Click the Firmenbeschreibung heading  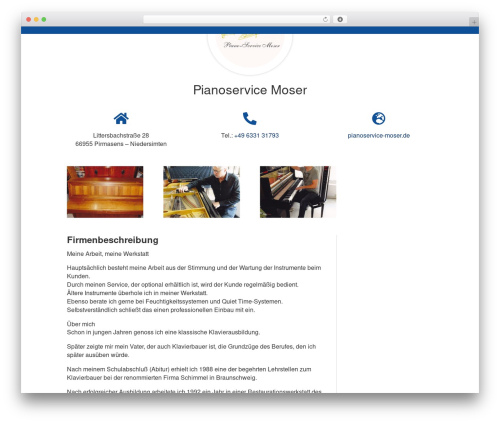coord(113,240)
